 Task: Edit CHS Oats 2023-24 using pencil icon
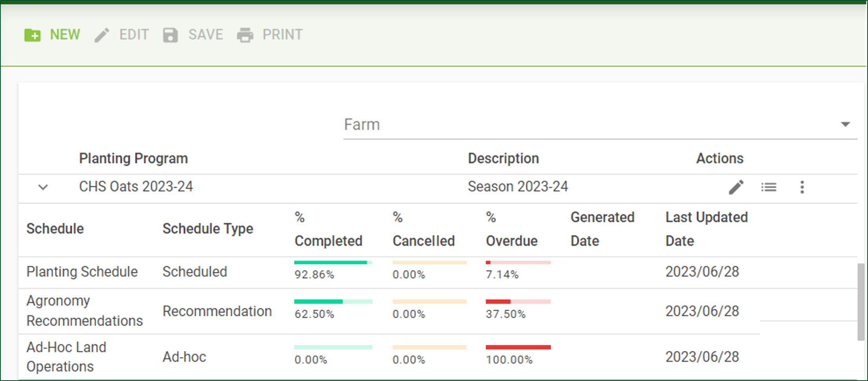point(736,187)
